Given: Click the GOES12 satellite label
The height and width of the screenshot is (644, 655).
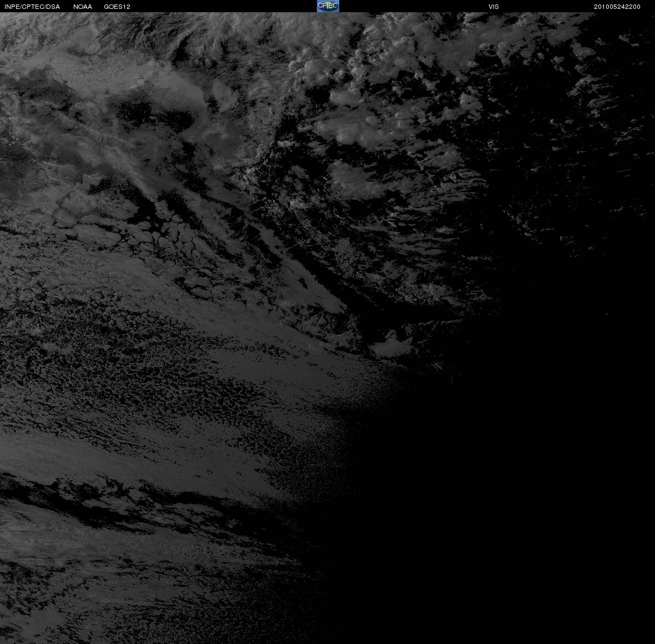Looking at the screenshot, I should [x=117, y=7].
